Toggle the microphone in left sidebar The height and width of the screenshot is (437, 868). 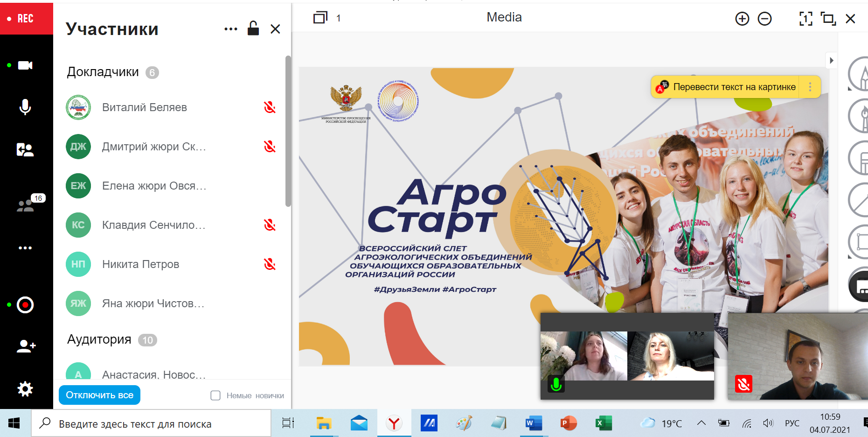(25, 107)
